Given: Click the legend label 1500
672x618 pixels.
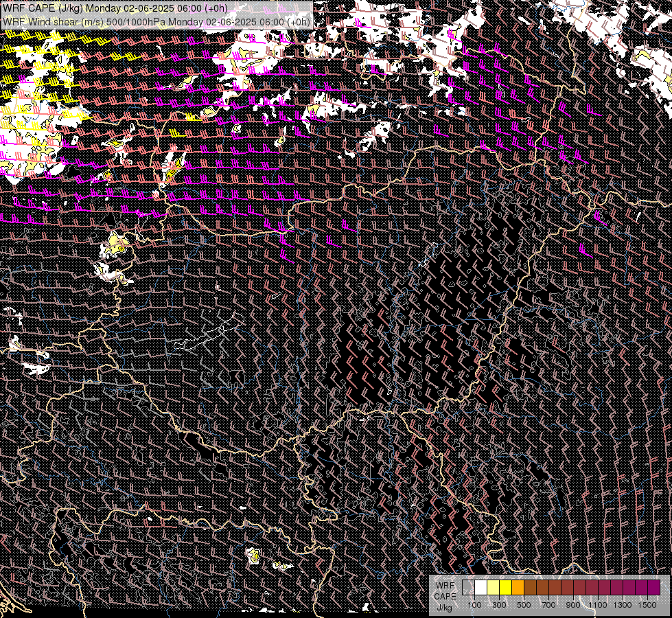Looking at the screenshot, I should tap(647, 605).
